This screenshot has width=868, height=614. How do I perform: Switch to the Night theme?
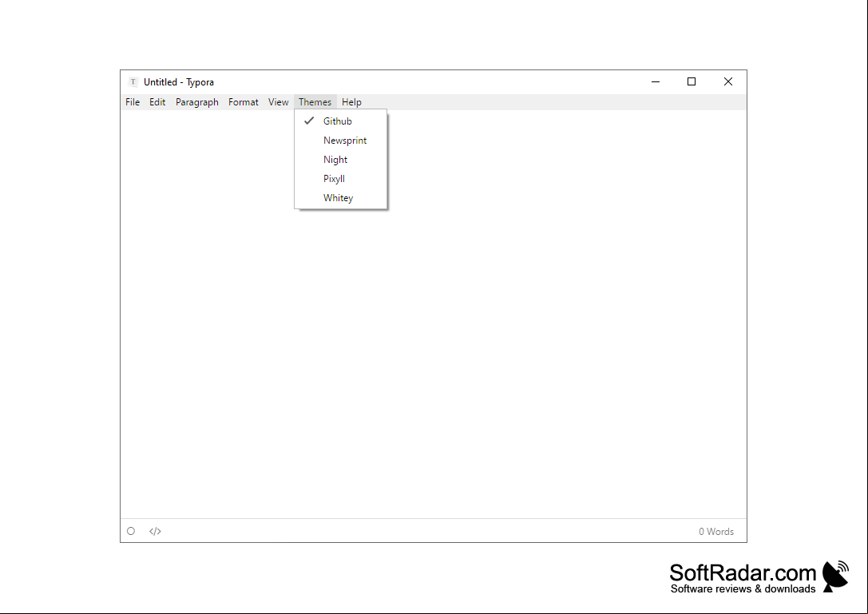[340, 160]
